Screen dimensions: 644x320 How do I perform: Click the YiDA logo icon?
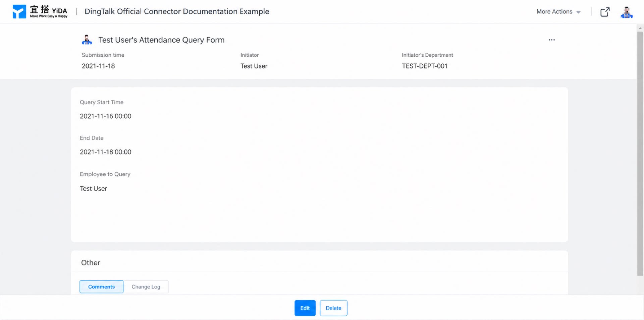(x=19, y=12)
